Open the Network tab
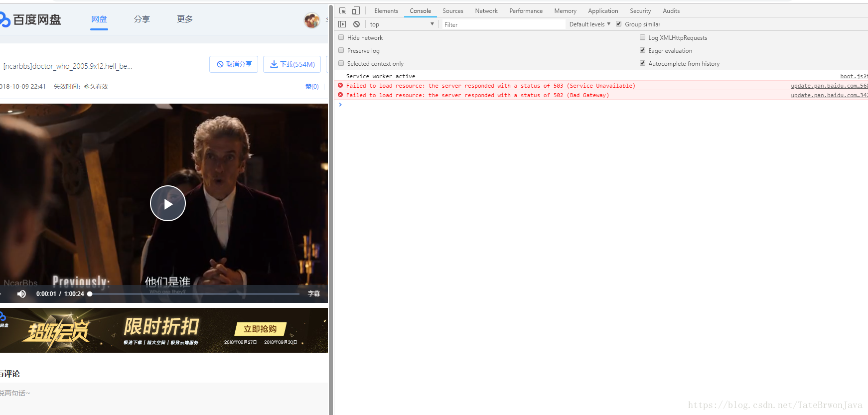868x415 pixels. click(x=486, y=11)
